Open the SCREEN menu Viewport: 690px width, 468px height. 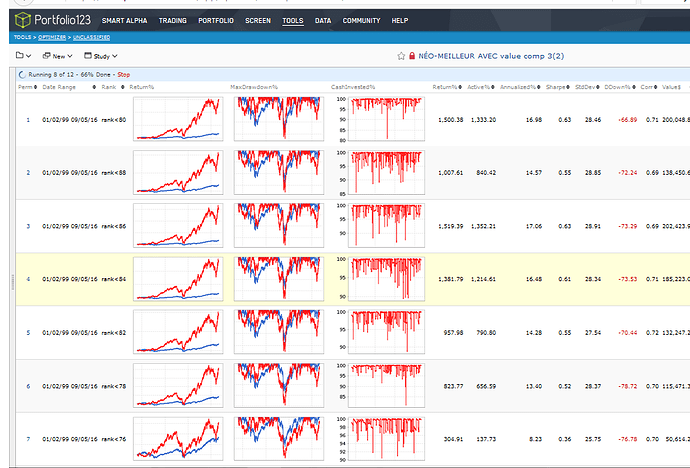click(258, 21)
